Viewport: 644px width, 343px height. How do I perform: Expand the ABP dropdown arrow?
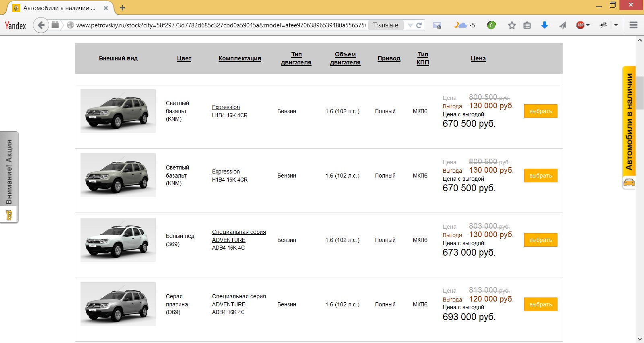(588, 25)
